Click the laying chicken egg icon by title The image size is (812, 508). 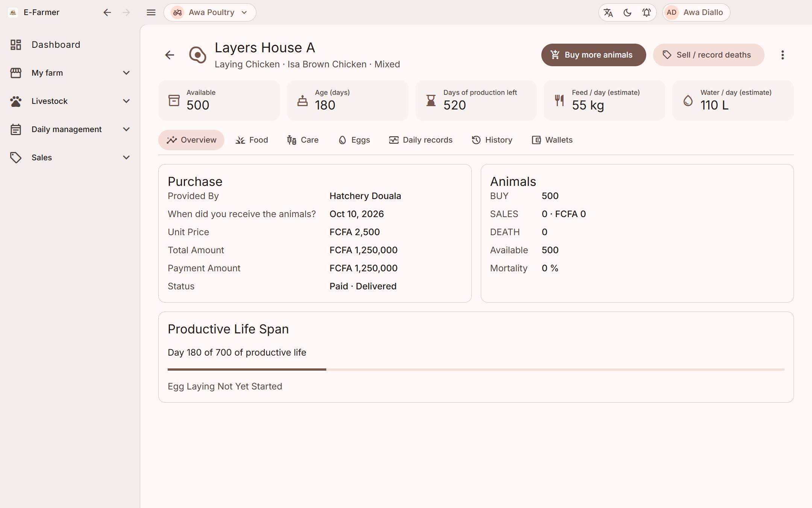[197, 55]
